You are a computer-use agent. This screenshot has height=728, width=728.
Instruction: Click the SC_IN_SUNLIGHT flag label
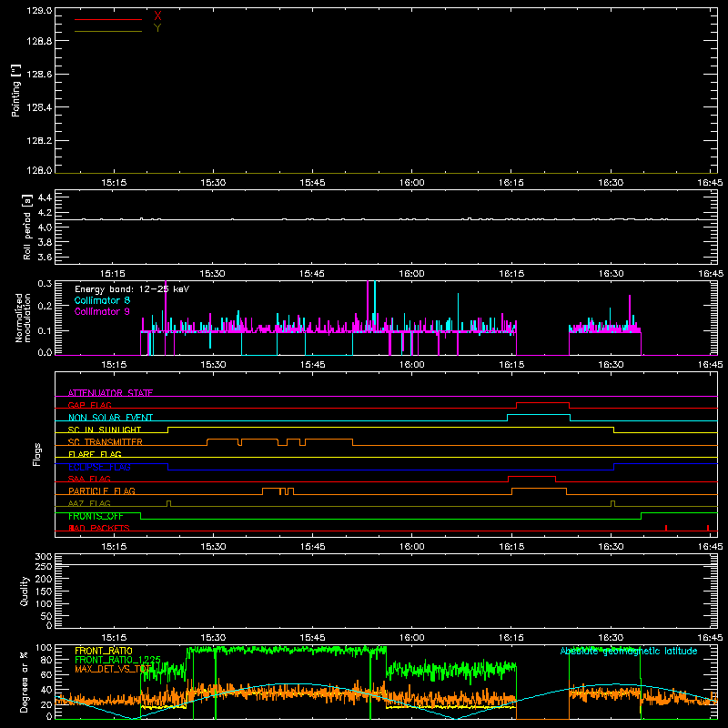[105, 430]
